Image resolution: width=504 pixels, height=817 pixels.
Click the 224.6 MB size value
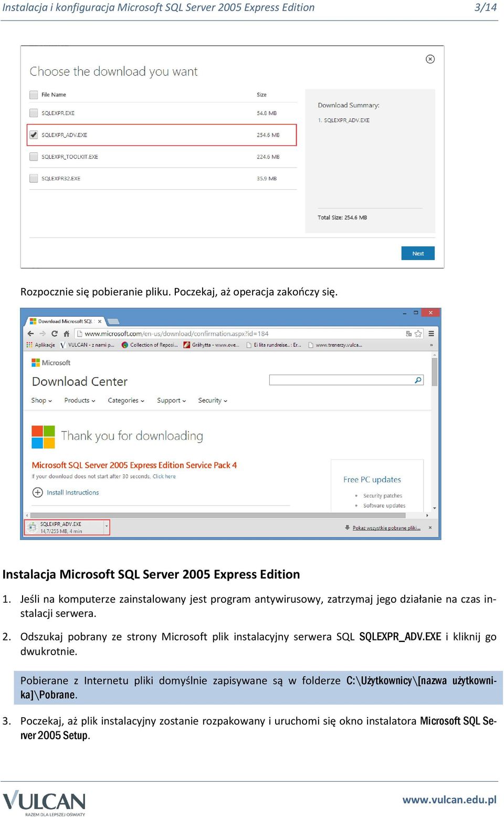[268, 157]
